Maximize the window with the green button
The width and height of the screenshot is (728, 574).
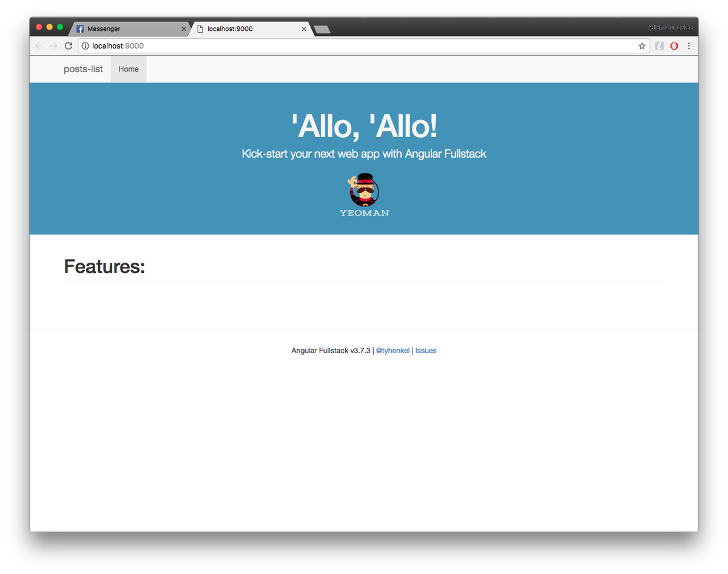pyautogui.click(x=60, y=27)
